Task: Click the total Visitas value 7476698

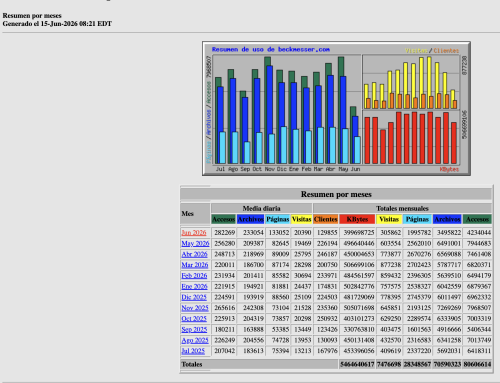Action: (389, 364)
